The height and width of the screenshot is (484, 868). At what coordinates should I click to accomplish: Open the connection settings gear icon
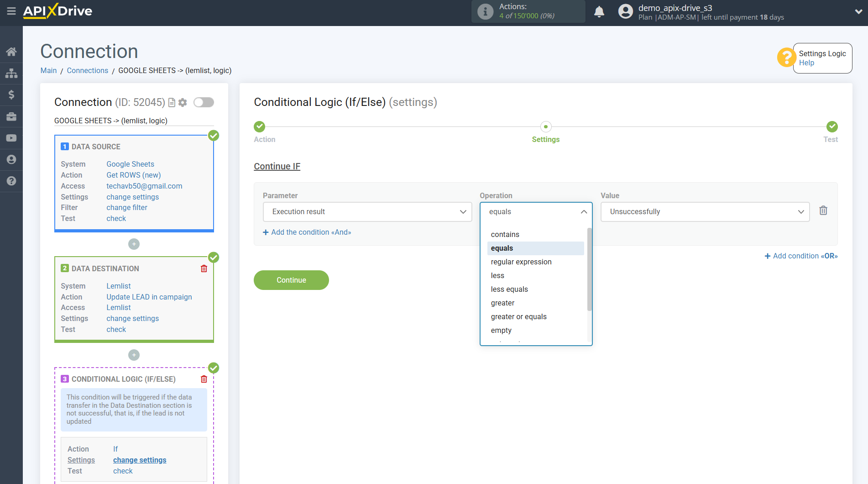click(x=183, y=103)
